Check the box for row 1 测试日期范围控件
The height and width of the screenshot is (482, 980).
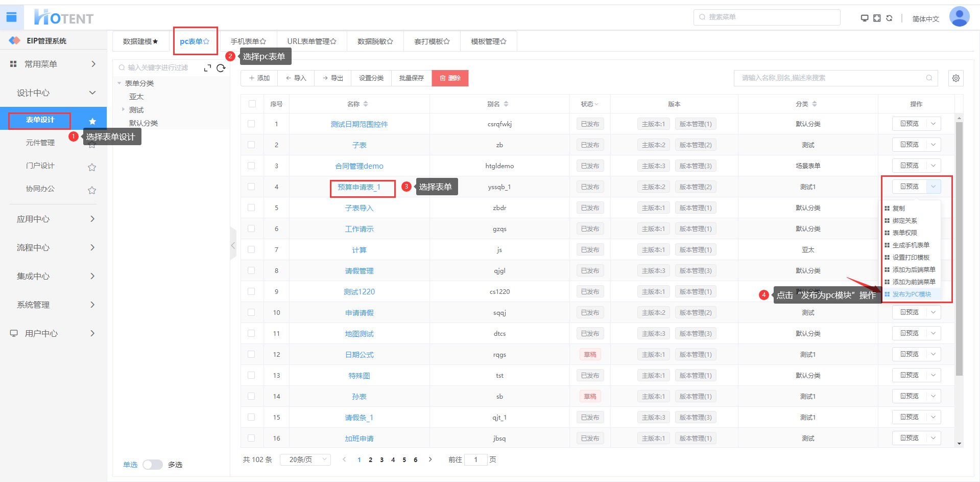[x=251, y=124]
